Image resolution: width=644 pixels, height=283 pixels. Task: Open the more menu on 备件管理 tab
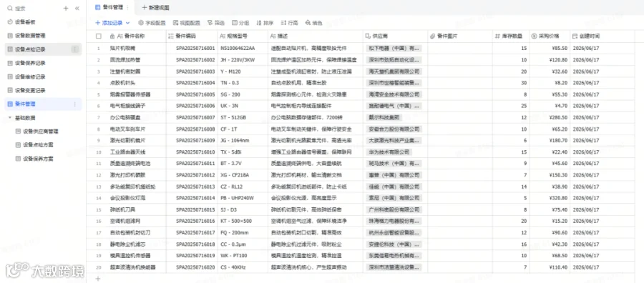pyautogui.click(x=127, y=7)
